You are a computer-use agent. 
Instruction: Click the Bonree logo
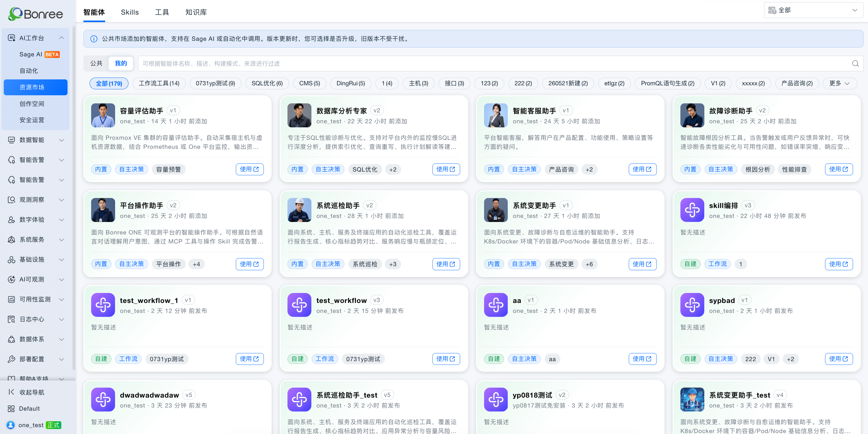pyautogui.click(x=35, y=13)
